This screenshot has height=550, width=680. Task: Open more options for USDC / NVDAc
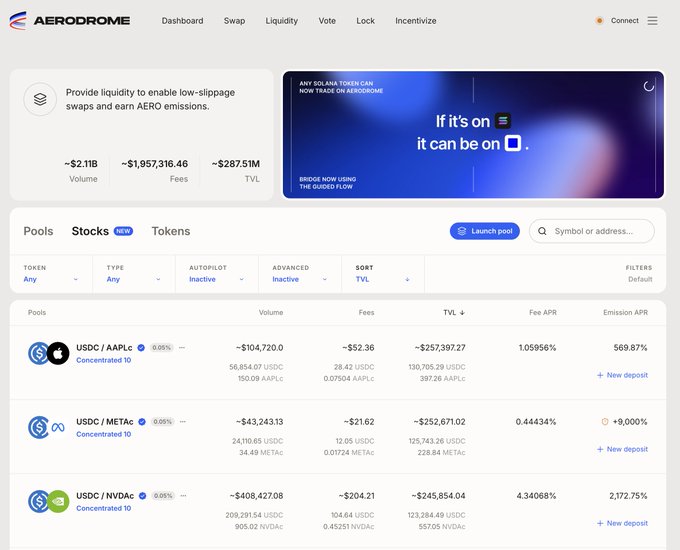pyautogui.click(x=183, y=496)
